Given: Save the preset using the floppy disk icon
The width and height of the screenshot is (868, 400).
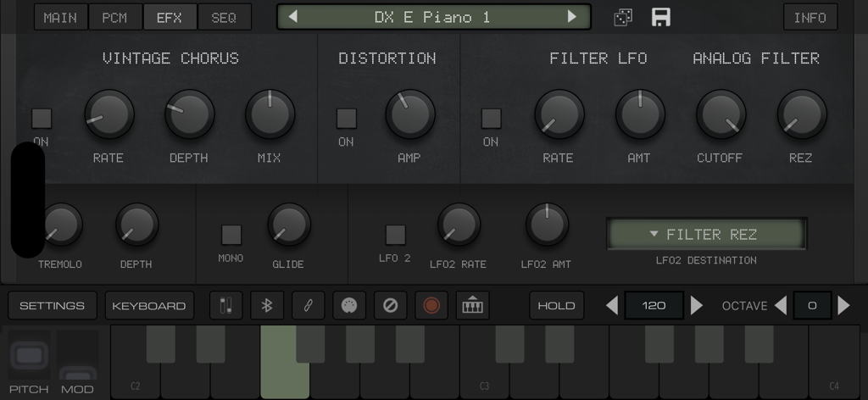Looking at the screenshot, I should [x=661, y=17].
